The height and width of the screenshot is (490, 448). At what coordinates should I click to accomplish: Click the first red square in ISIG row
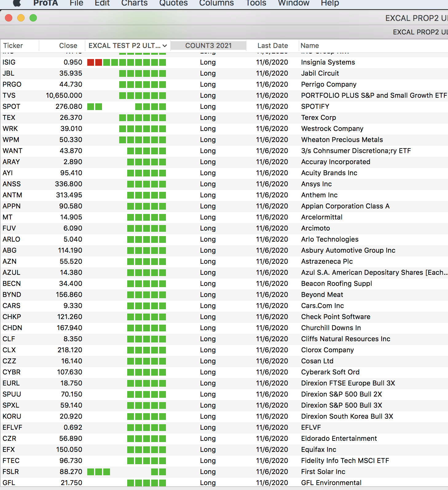(x=91, y=62)
